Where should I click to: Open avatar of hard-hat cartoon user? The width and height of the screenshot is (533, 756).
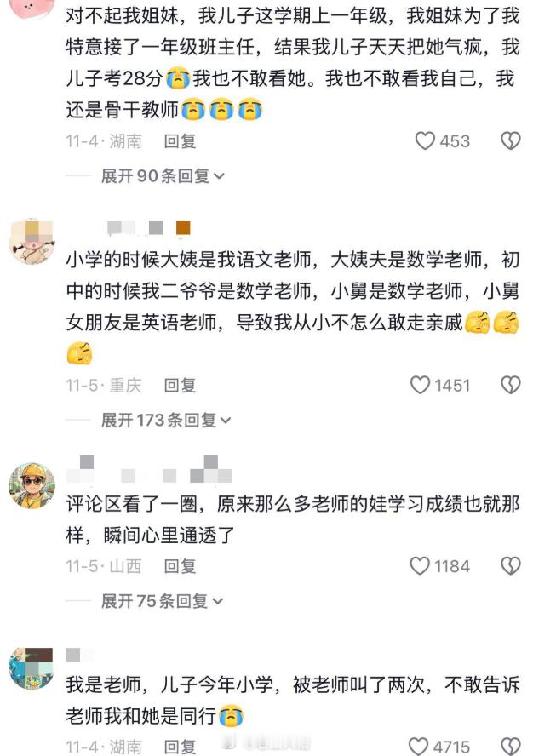click(32, 486)
